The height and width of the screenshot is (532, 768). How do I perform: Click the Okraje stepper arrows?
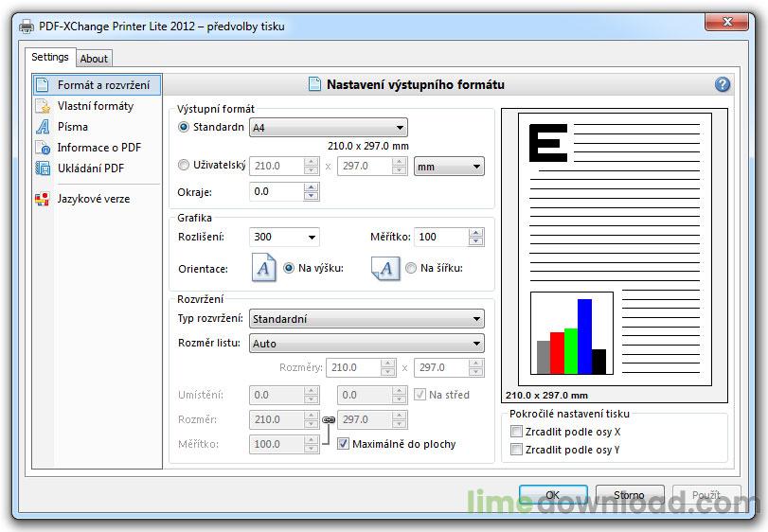(311, 191)
